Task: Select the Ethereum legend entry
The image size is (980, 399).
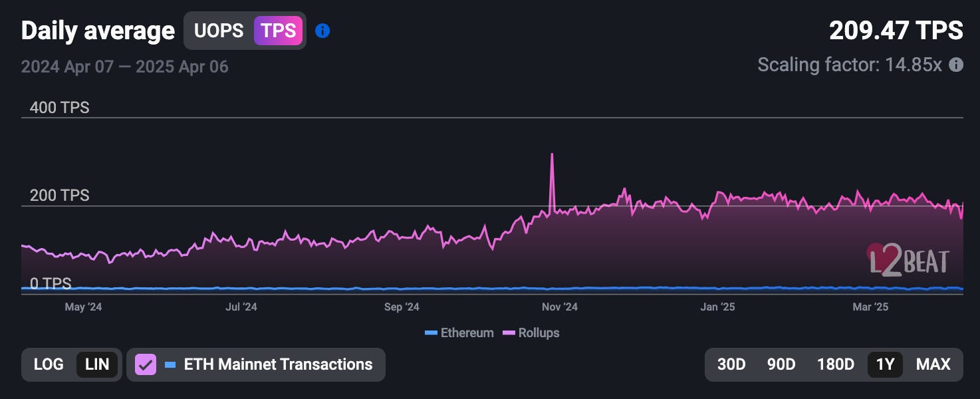Action: pos(459,333)
